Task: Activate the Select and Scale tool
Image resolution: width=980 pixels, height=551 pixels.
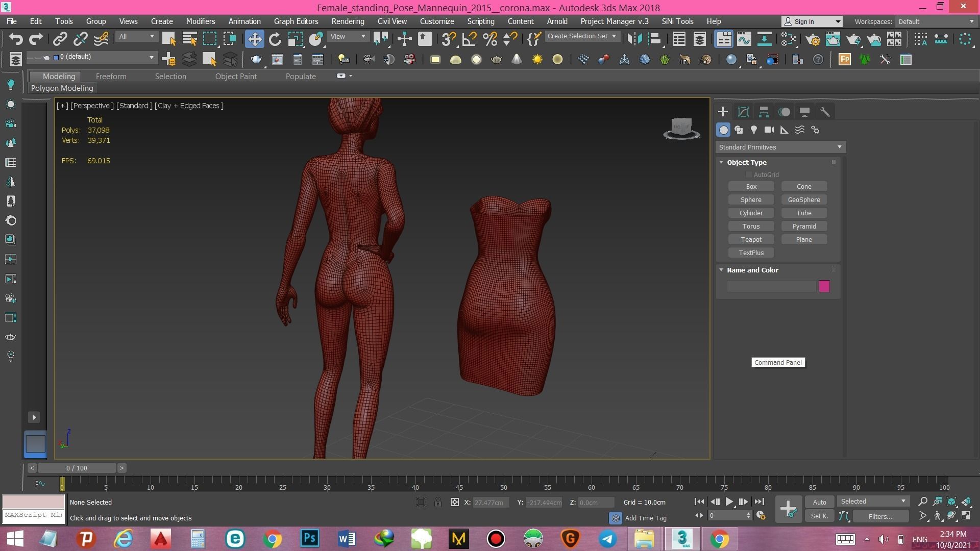Action: point(295,39)
